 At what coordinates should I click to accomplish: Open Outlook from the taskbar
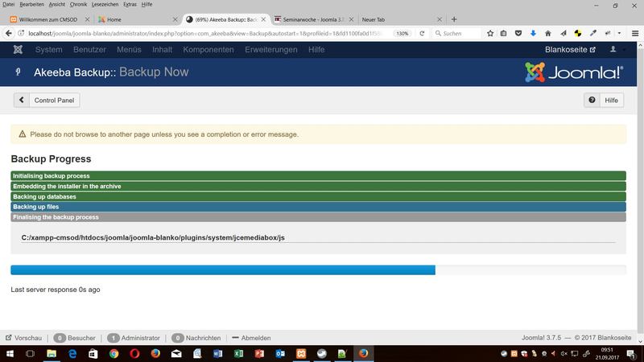pyautogui.click(x=280, y=353)
